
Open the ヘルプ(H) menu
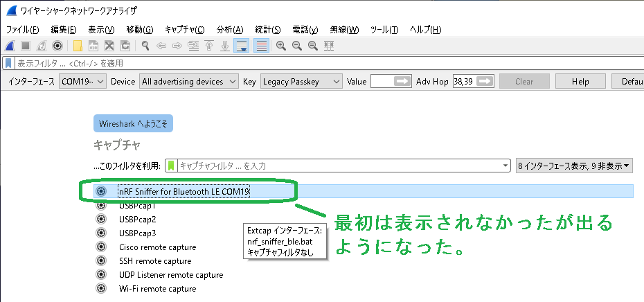(425, 30)
